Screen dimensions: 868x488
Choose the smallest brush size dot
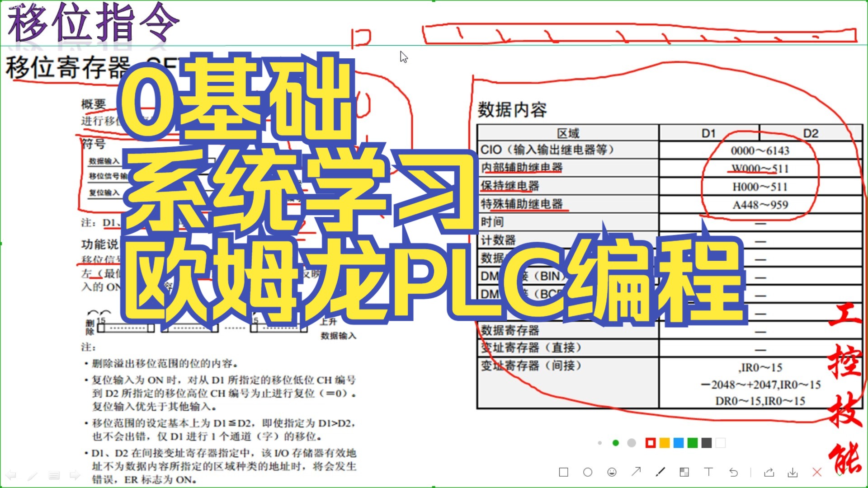pos(600,443)
